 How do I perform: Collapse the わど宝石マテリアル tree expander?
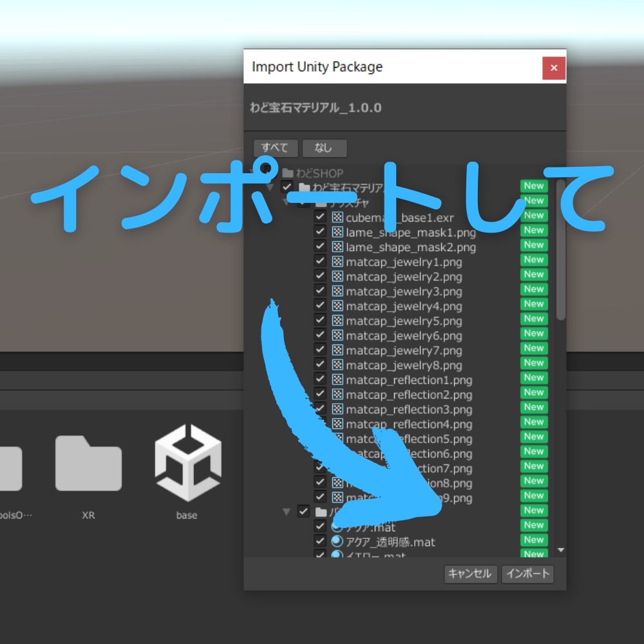click(x=271, y=186)
